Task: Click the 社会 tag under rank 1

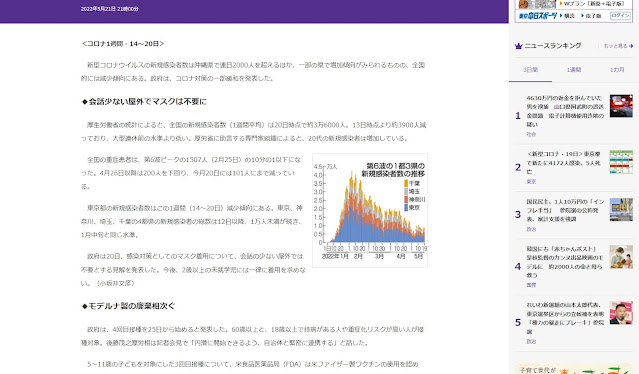Action: point(531,134)
